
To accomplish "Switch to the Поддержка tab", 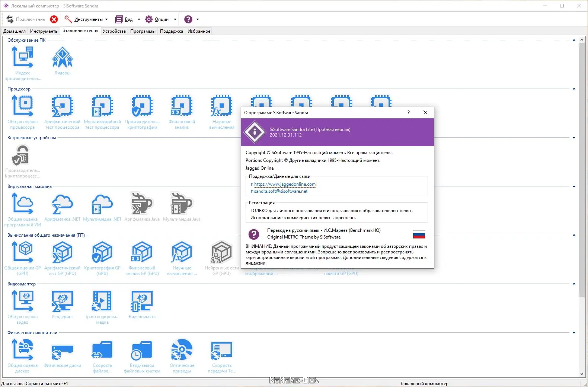I will (172, 31).
